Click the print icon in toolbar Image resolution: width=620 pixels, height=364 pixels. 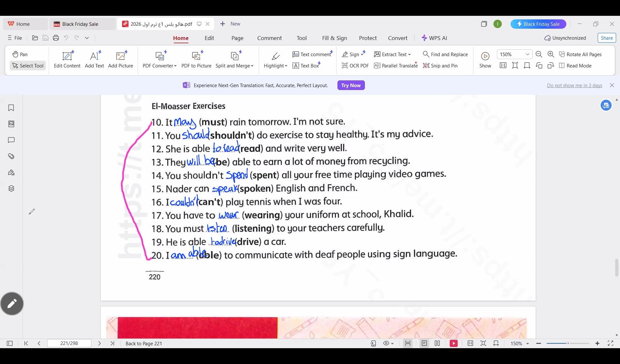click(x=56, y=38)
